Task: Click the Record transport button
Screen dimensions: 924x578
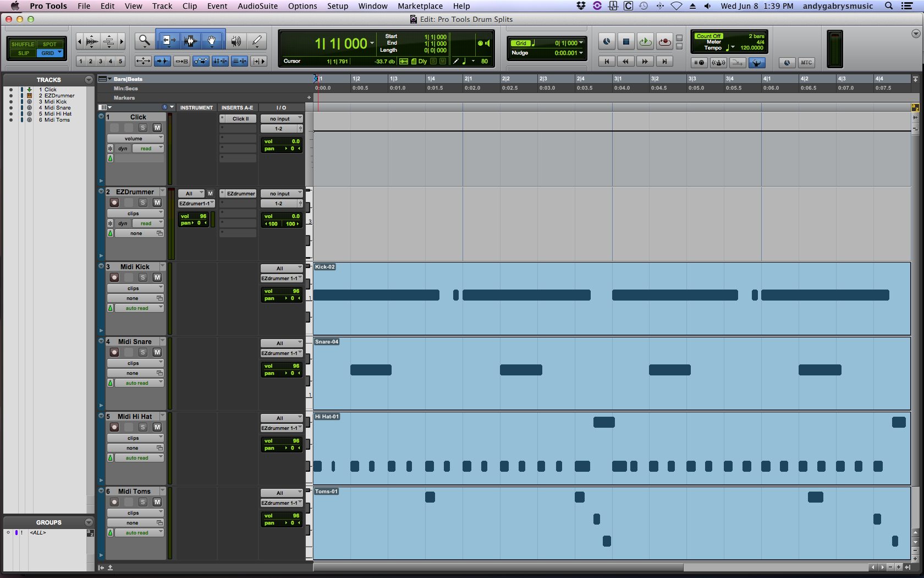Action: [664, 41]
